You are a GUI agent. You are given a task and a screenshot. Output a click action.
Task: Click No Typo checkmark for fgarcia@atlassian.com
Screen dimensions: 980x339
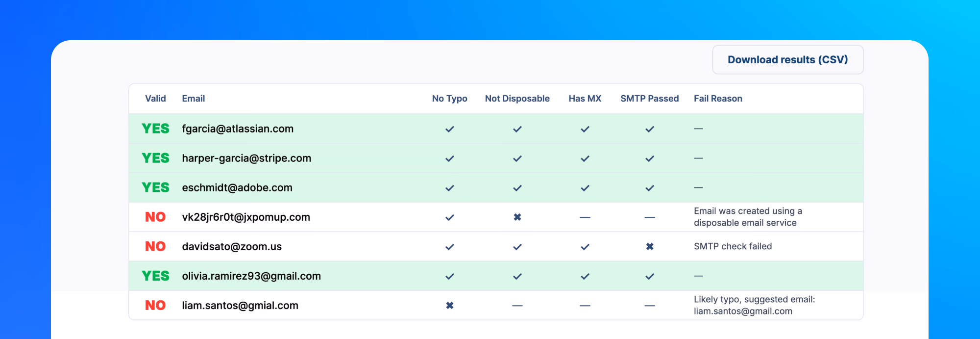(x=449, y=129)
